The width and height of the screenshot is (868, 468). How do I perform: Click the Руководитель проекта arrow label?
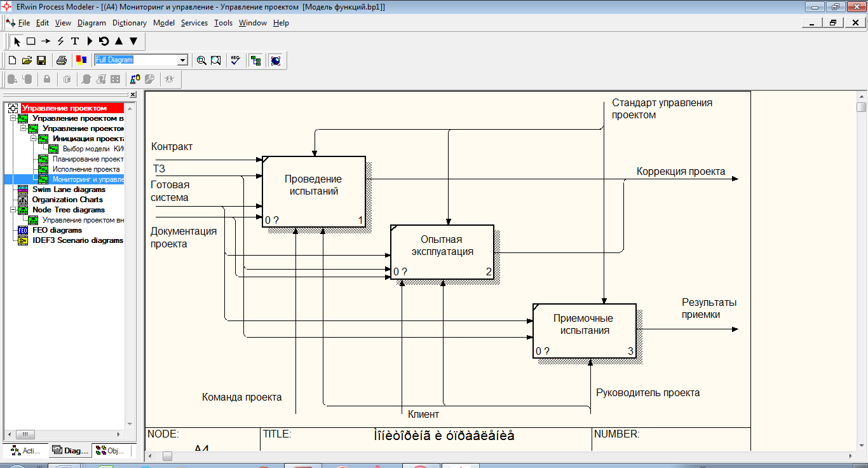(x=648, y=393)
